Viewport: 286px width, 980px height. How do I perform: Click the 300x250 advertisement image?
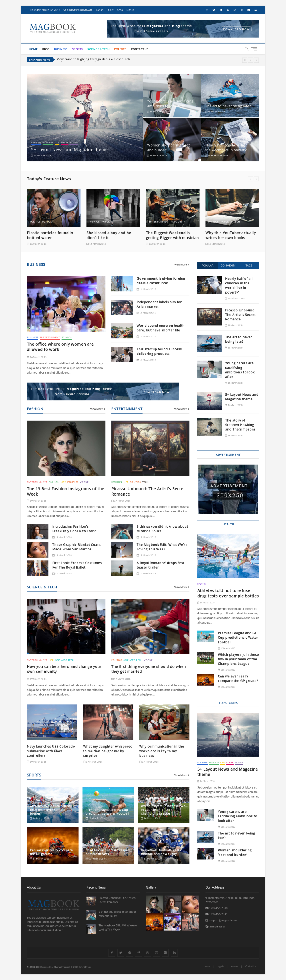pyautogui.click(x=228, y=489)
